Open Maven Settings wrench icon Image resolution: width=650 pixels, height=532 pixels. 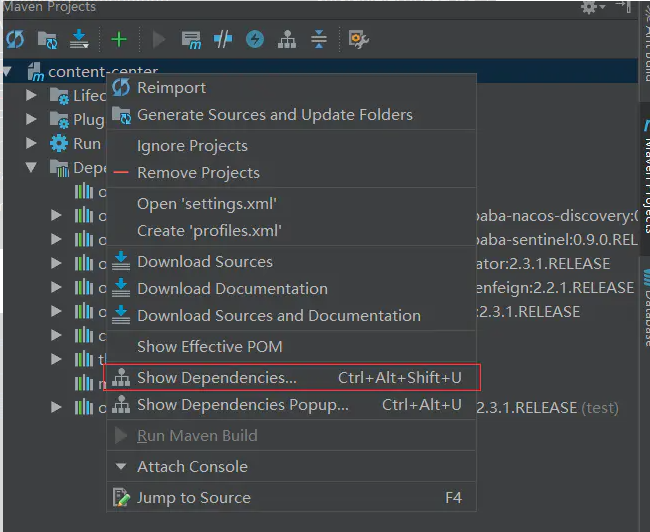359,40
